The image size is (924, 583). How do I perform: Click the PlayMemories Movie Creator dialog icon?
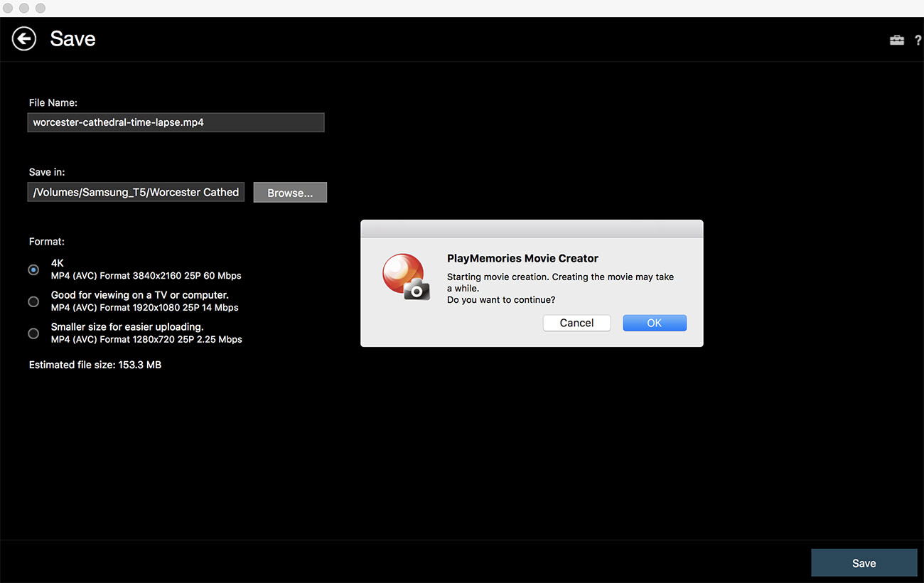point(406,277)
